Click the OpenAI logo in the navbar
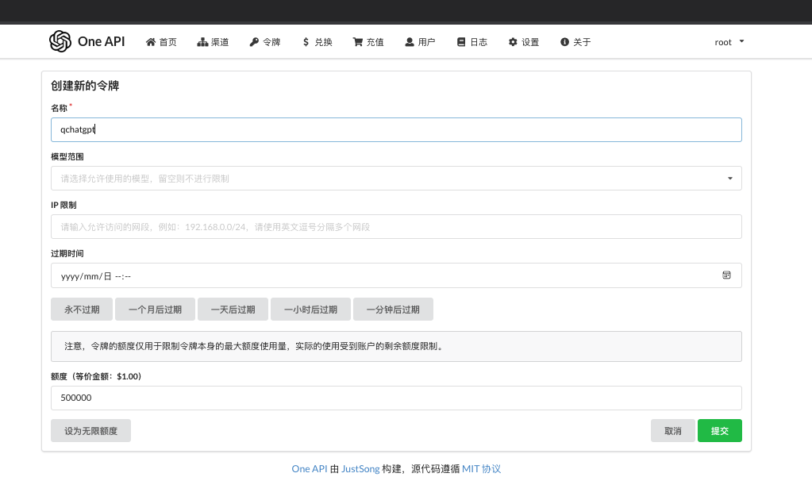Image resolution: width=812 pixels, height=504 pixels. tap(60, 41)
